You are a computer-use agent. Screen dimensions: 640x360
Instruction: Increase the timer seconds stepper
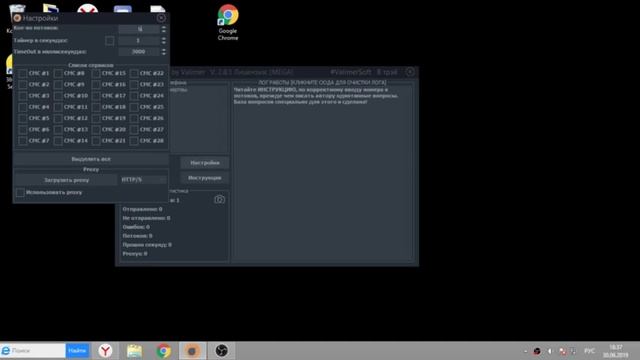(x=164, y=39)
